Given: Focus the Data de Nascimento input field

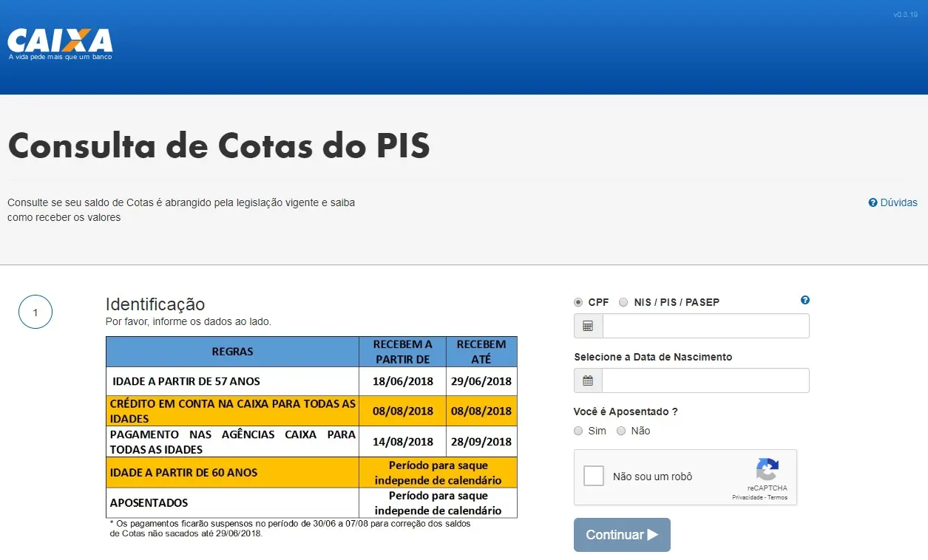Looking at the screenshot, I should pos(705,380).
